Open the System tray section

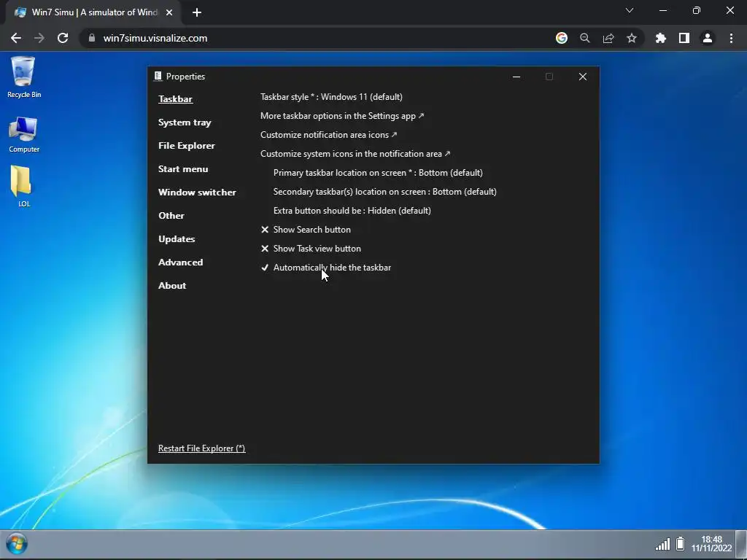click(x=185, y=122)
